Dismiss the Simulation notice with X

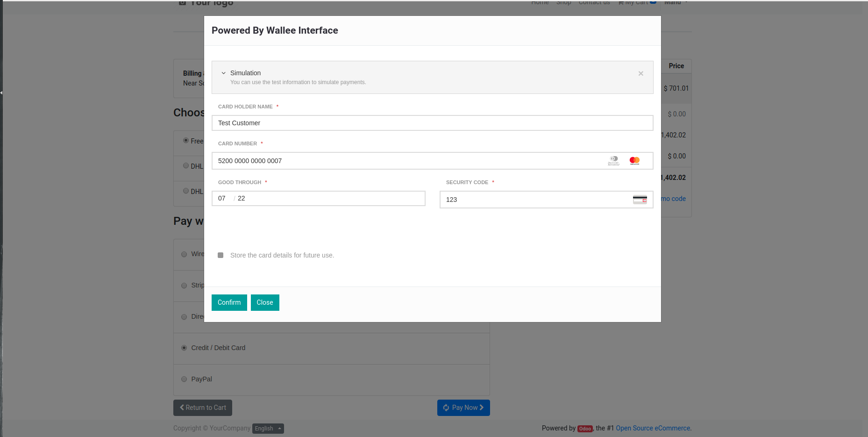click(640, 73)
